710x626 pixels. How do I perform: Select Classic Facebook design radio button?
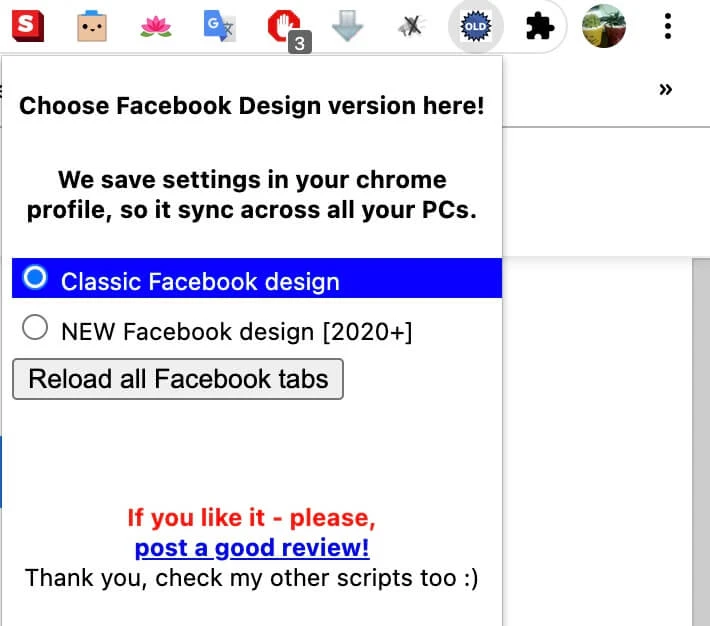pos(35,278)
